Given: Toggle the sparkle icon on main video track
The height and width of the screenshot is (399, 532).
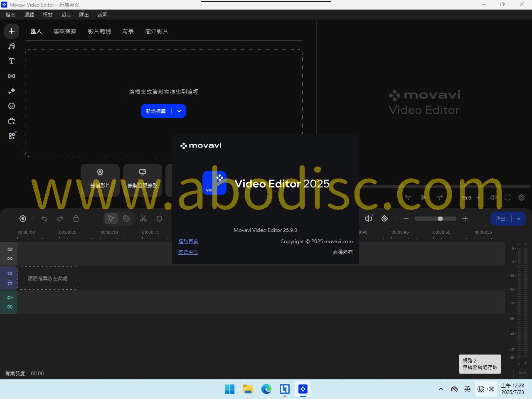Looking at the screenshot, I should click(x=10, y=283).
